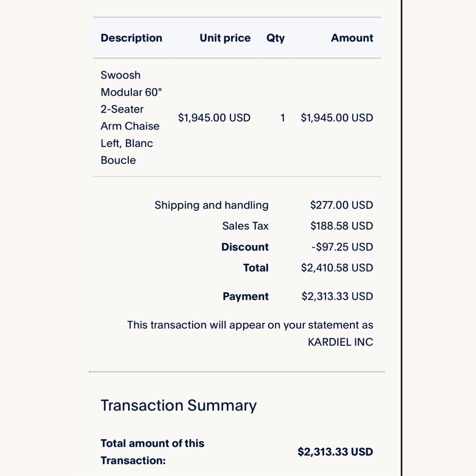Click the Sales Tax label
Viewport: 476px width, 476px height.
[x=245, y=226]
